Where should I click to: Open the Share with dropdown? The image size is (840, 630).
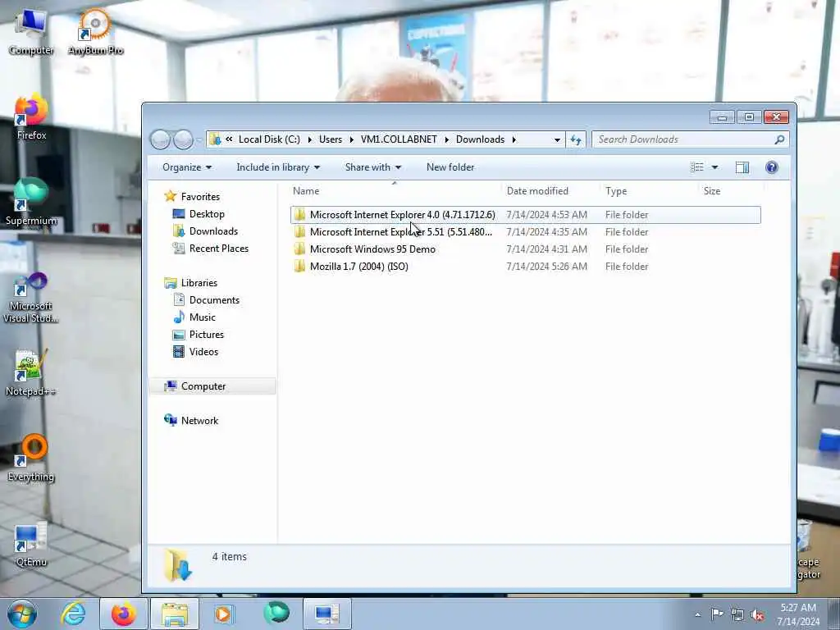pyautogui.click(x=373, y=167)
